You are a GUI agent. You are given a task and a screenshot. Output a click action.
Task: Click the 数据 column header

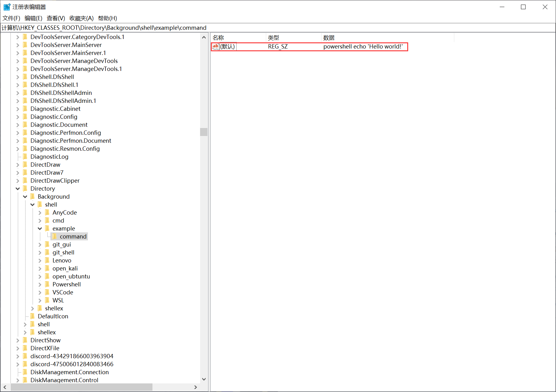click(329, 38)
